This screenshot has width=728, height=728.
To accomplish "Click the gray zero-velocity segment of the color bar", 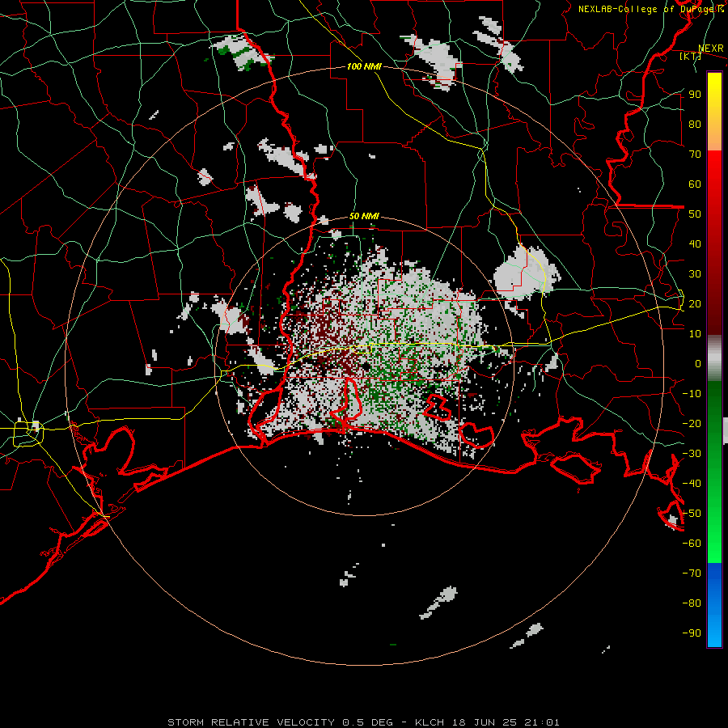I will point(714,358).
